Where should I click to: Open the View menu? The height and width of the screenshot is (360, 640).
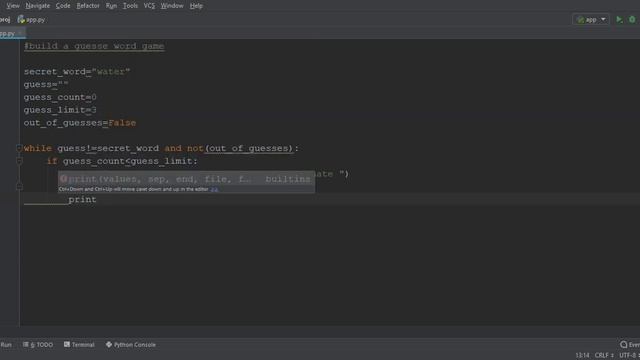pyautogui.click(x=13, y=6)
